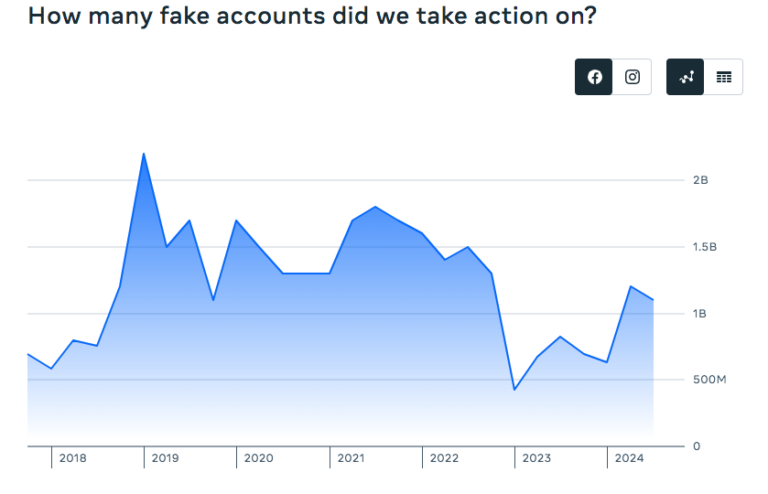
Task: Click the 2019 x-axis label
Action: (165, 458)
